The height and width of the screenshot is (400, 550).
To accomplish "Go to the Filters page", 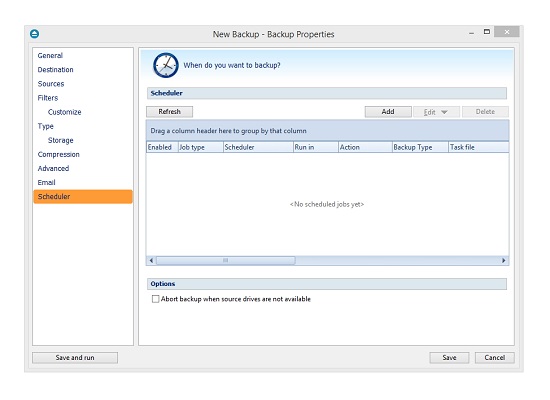I will tap(48, 98).
